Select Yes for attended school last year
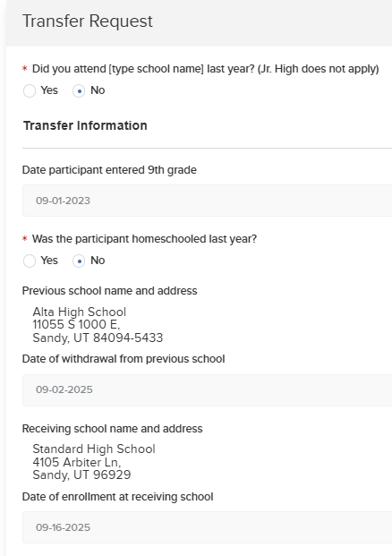392x556 pixels. [x=30, y=90]
